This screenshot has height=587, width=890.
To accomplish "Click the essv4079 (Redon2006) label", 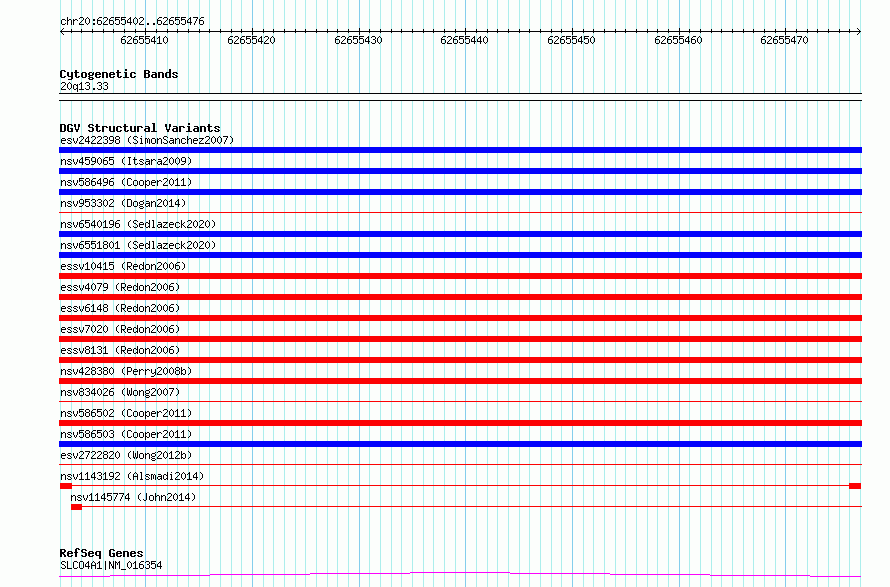I will (x=120, y=287).
